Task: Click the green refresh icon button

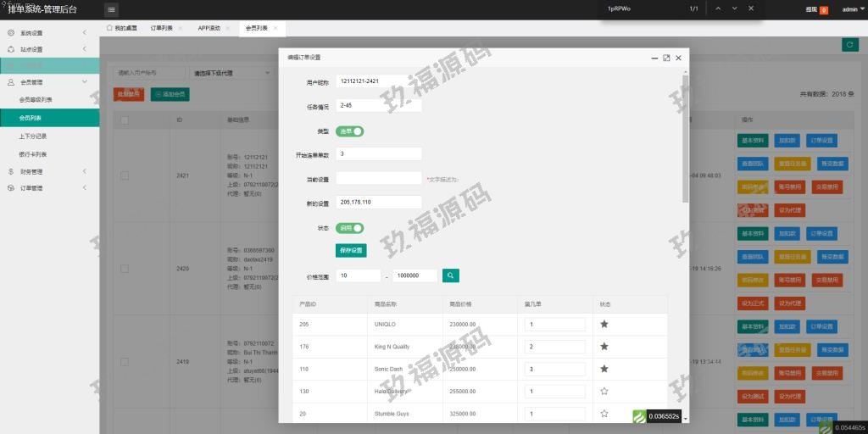Action: [849, 44]
